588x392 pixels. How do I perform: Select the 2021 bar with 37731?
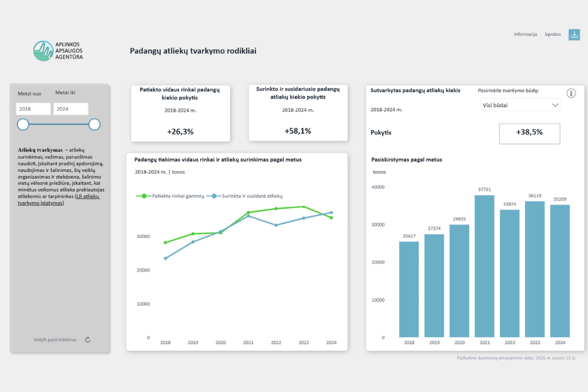pyautogui.click(x=484, y=266)
